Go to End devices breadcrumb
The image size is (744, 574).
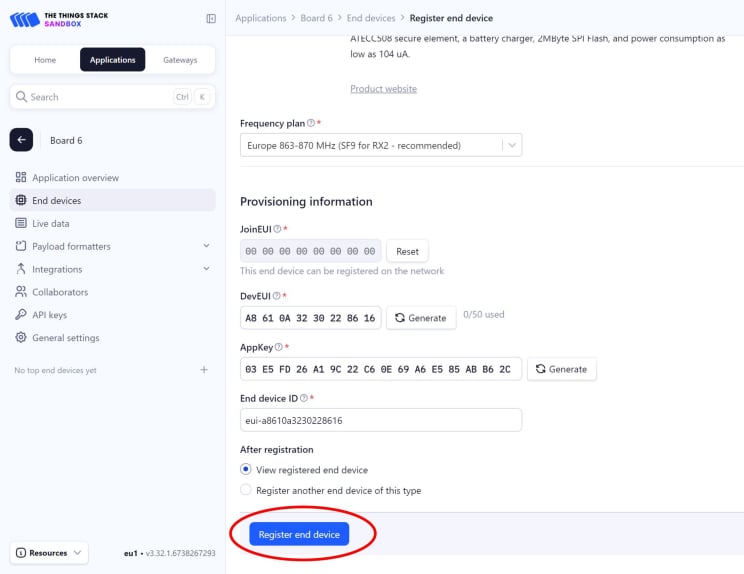click(x=371, y=18)
